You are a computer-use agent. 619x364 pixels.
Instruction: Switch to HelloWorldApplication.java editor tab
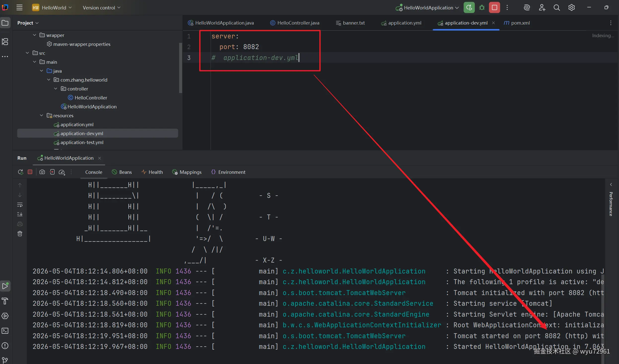[221, 23]
